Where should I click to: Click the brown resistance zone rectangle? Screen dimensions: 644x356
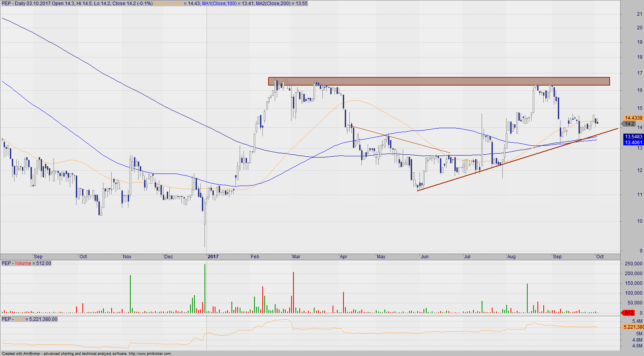pos(439,81)
